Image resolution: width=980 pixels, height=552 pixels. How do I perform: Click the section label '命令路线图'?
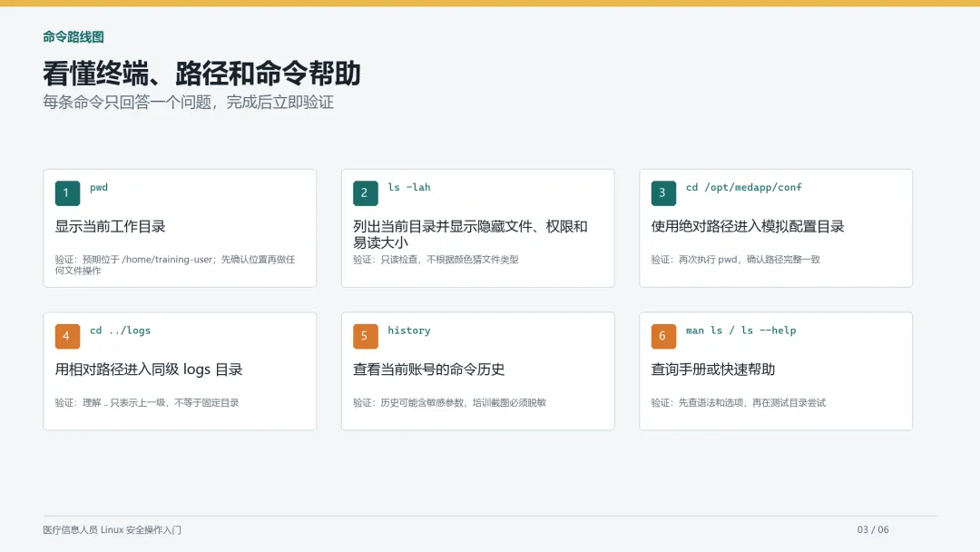[x=73, y=37]
